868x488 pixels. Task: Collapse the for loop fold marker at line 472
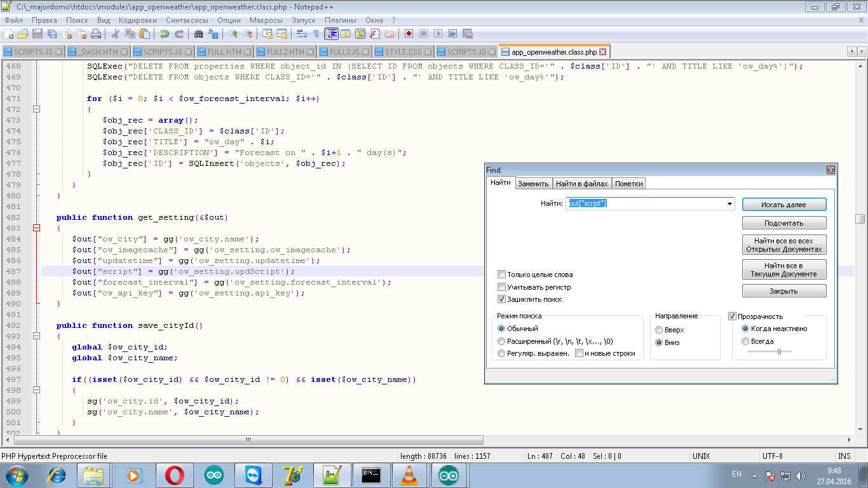[36, 109]
